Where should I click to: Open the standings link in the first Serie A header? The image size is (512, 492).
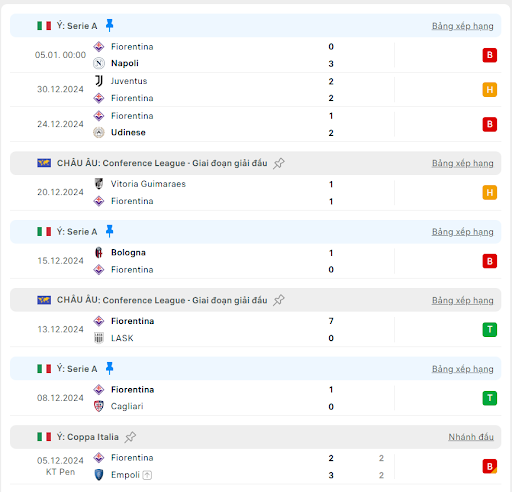[x=463, y=26]
